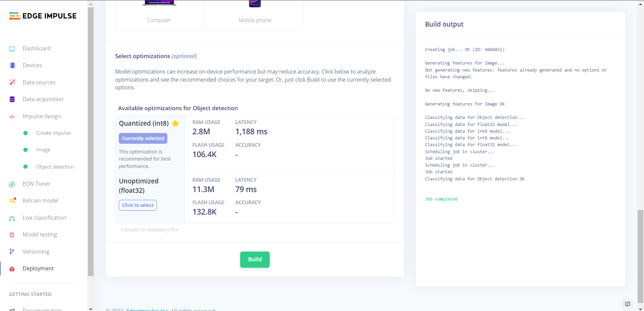Image resolution: width=644 pixels, height=311 pixels.
Task: Choose the Mobile phone deployment card
Action: [x=255, y=15]
